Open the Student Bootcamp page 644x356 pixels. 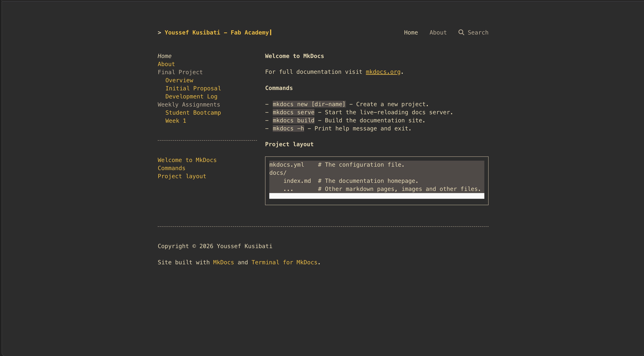[193, 113]
